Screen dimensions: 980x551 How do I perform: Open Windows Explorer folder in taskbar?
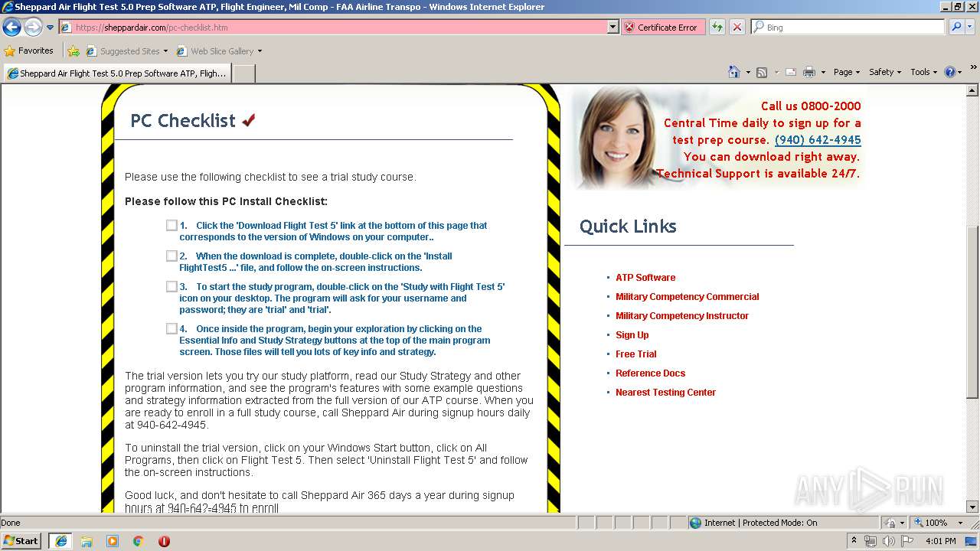87,541
